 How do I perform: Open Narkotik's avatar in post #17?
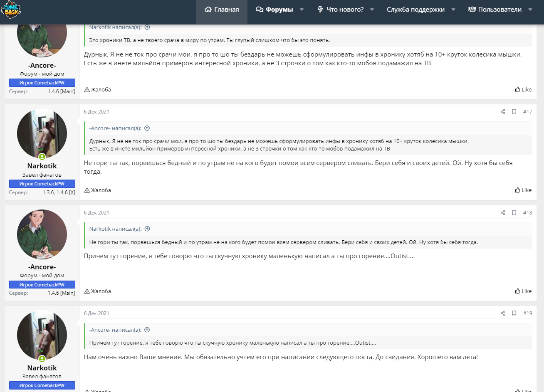pyautogui.click(x=42, y=134)
